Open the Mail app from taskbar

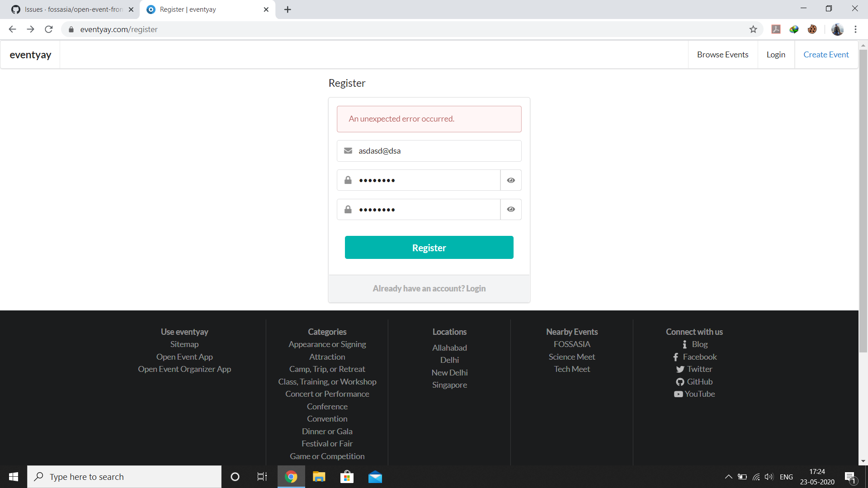tap(375, 477)
